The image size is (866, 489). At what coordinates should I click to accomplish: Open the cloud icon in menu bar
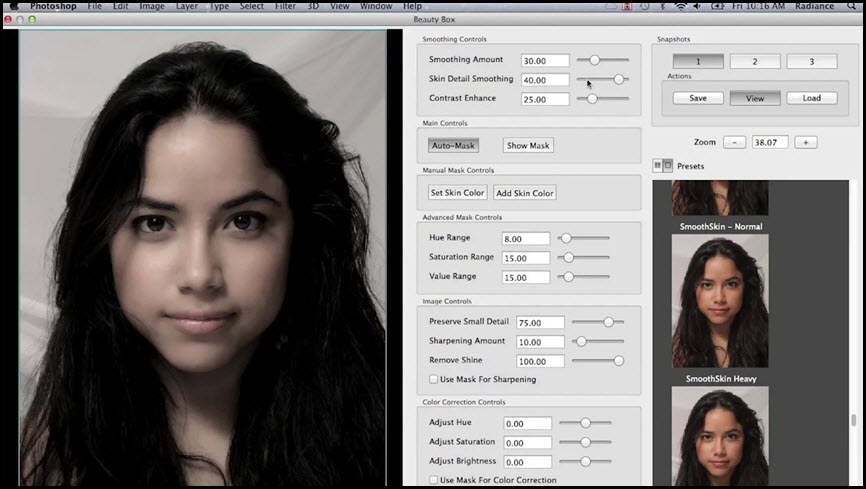click(611, 6)
